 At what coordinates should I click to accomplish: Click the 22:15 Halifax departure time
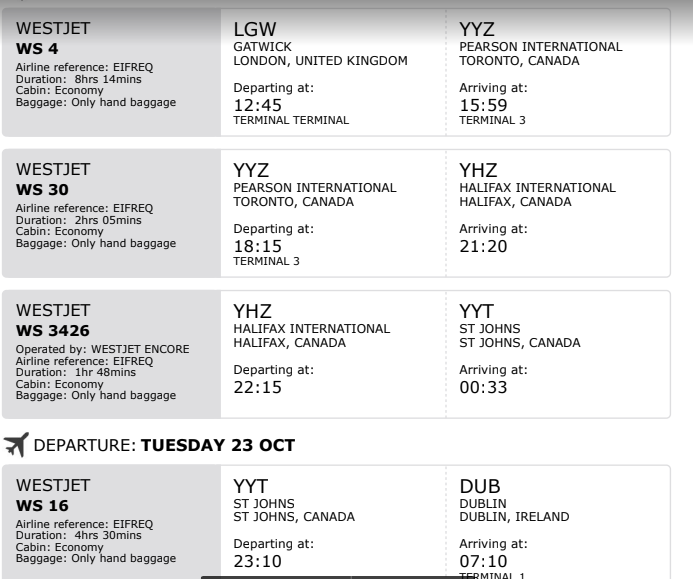pyautogui.click(x=257, y=387)
